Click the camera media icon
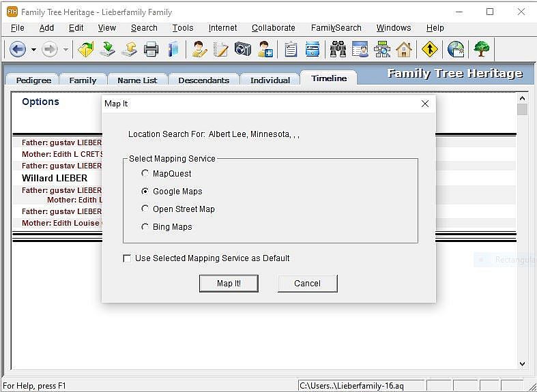 pyautogui.click(x=243, y=49)
